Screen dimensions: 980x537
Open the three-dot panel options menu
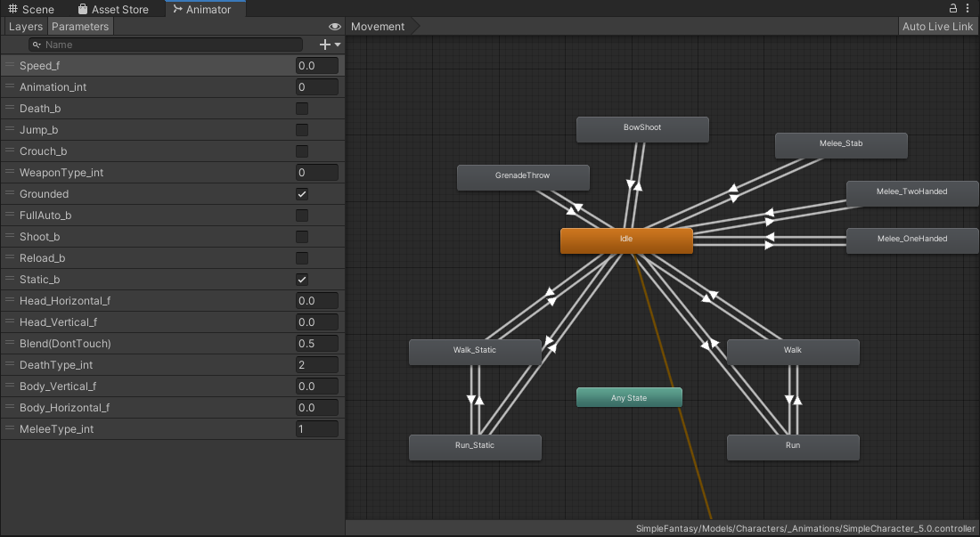click(968, 8)
